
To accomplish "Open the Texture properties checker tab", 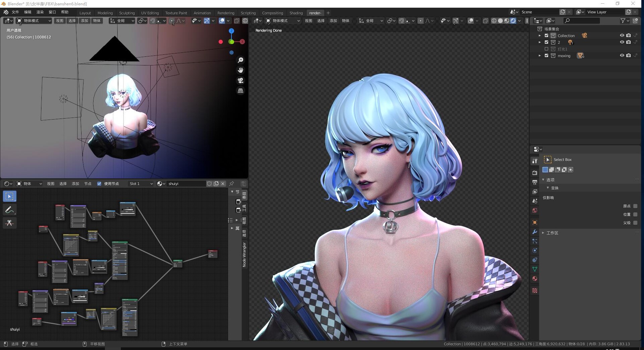I will [x=535, y=291].
